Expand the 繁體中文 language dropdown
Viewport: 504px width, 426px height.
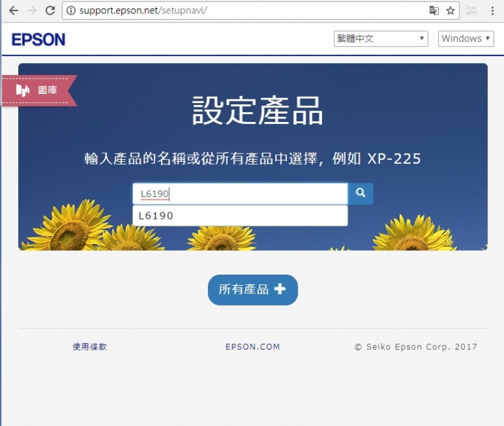381,39
